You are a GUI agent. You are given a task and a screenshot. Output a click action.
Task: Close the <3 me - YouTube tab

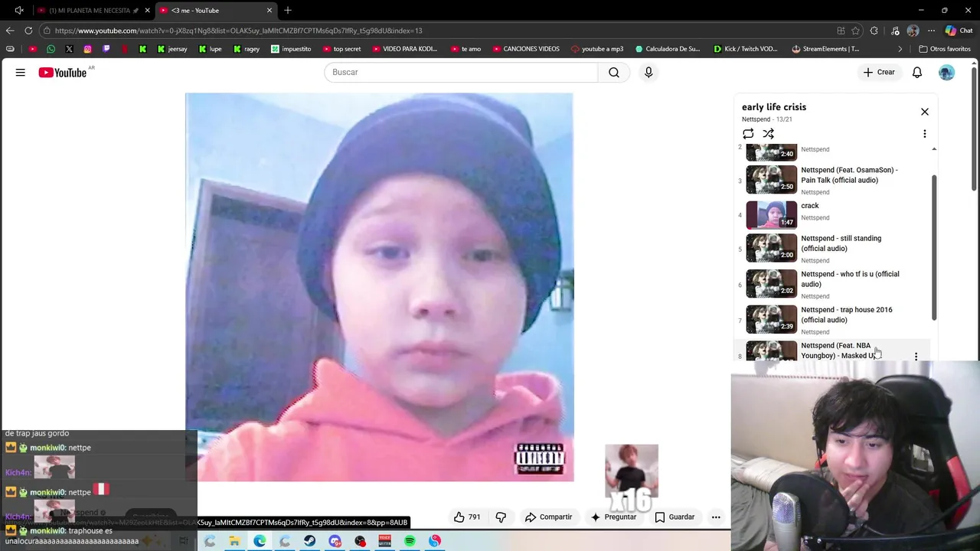pyautogui.click(x=269, y=11)
